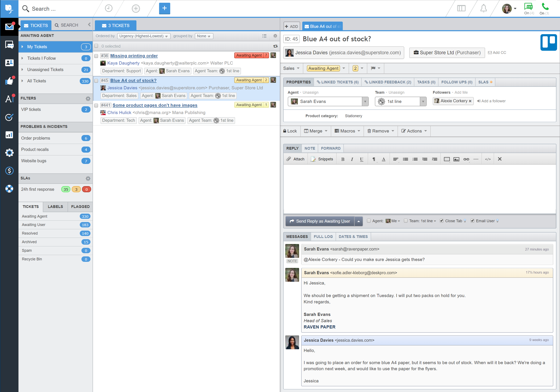Open Missing printing order ticket link

coord(134,56)
